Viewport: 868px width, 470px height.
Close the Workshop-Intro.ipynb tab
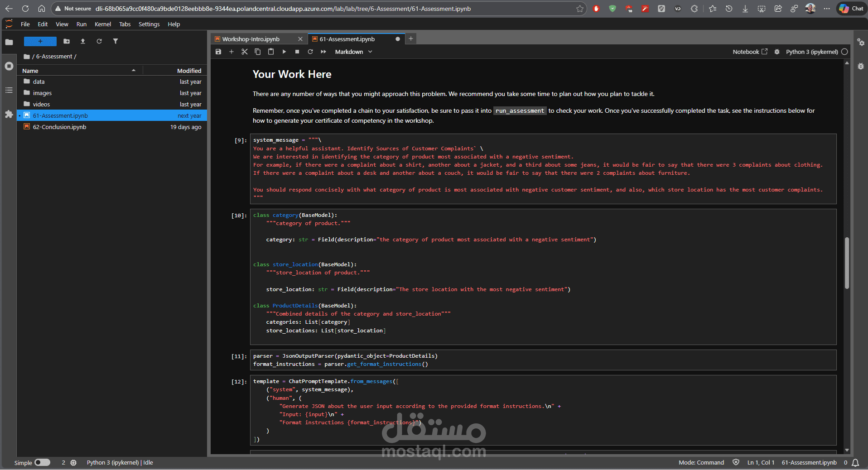point(300,39)
